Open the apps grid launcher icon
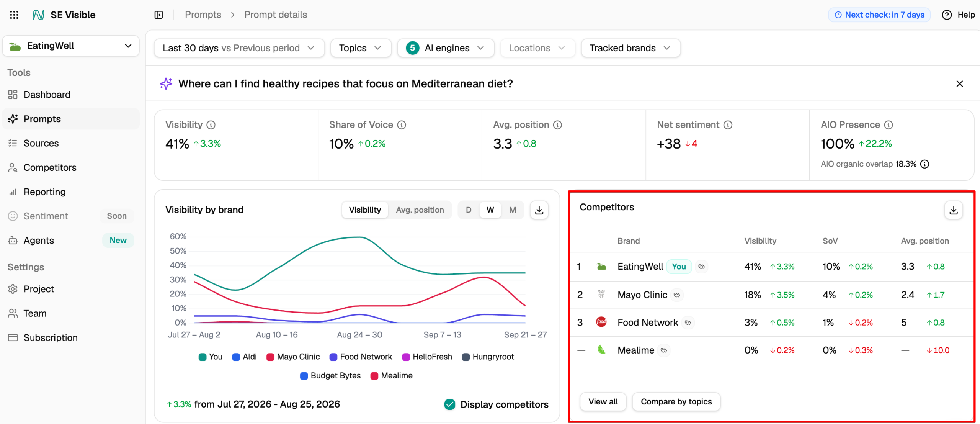This screenshot has width=980, height=424. [14, 15]
